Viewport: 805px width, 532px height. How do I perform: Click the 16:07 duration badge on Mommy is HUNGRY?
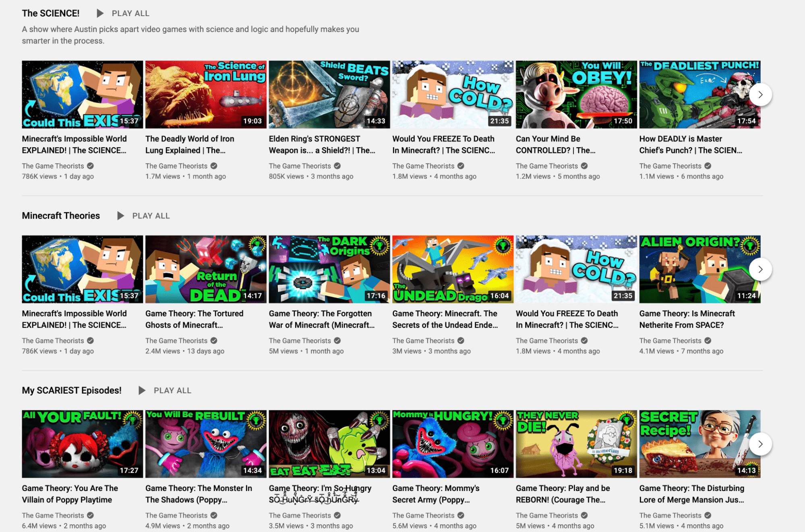[499, 470]
